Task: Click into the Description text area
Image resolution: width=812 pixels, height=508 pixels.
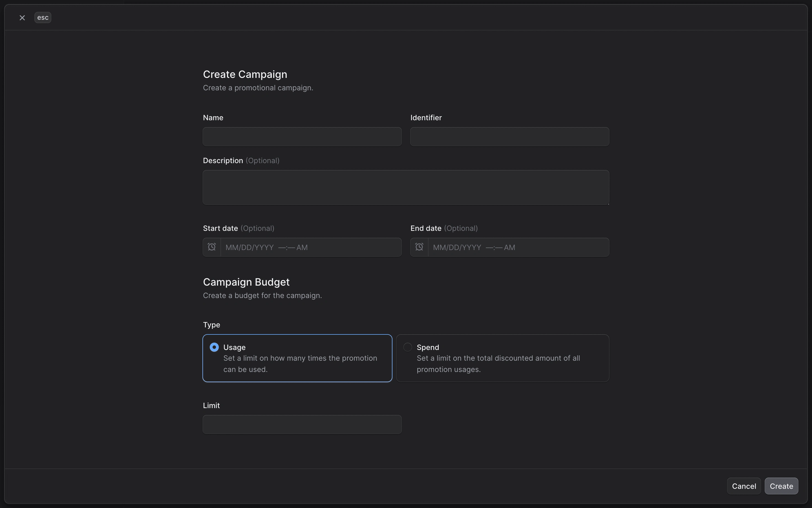Action: pyautogui.click(x=406, y=187)
